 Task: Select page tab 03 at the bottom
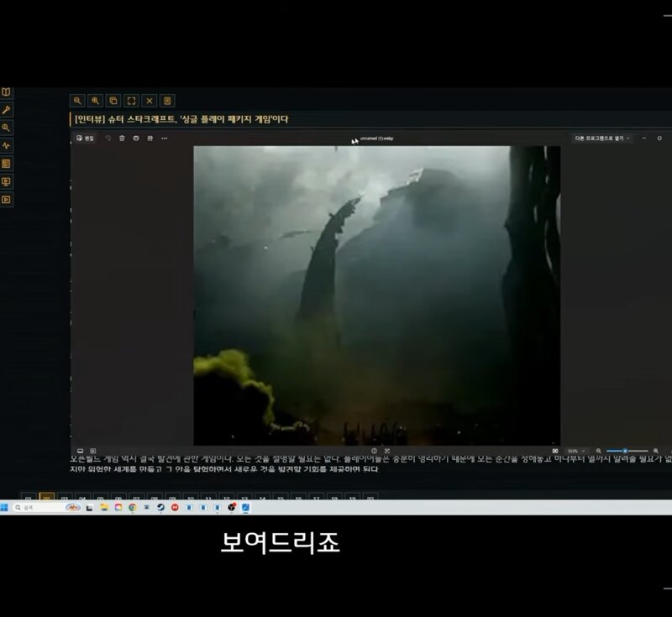pos(65,498)
